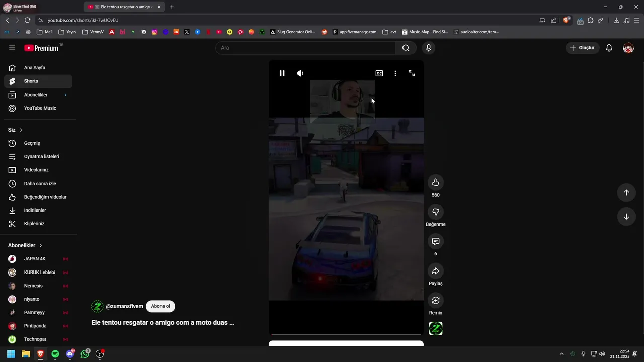
Task: Open the VennyV bookmarks folder
Action: (x=93, y=32)
